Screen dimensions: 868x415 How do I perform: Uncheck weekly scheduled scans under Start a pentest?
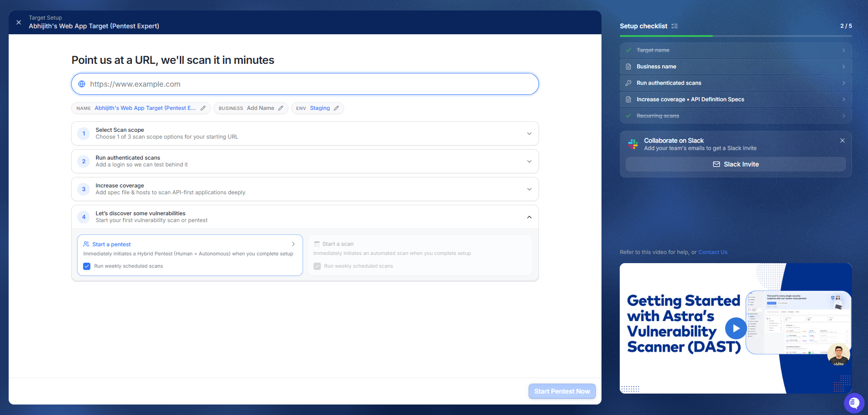(87, 266)
